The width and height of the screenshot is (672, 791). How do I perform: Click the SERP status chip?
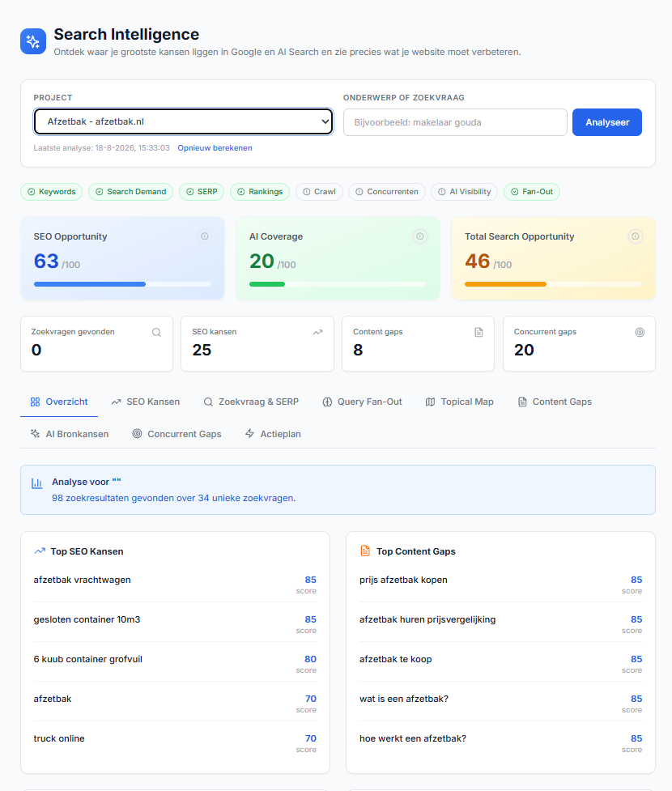[x=202, y=192]
